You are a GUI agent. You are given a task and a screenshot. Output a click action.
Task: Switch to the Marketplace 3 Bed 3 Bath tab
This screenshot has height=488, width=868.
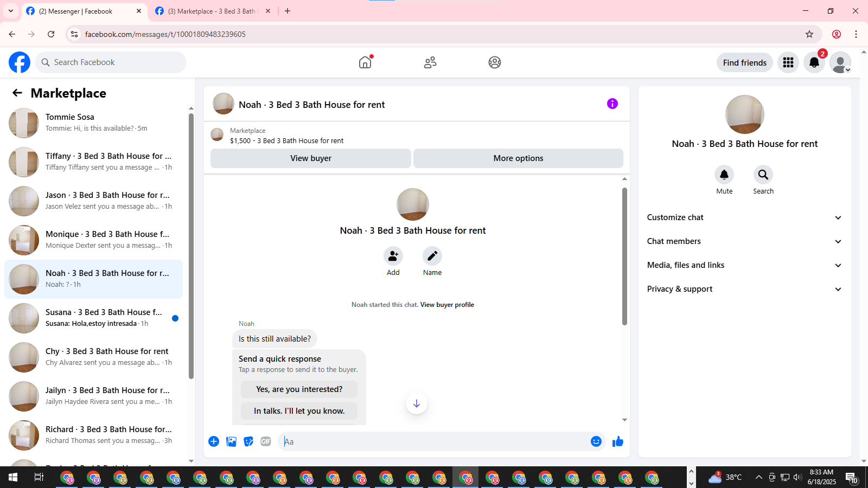(x=212, y=11)
